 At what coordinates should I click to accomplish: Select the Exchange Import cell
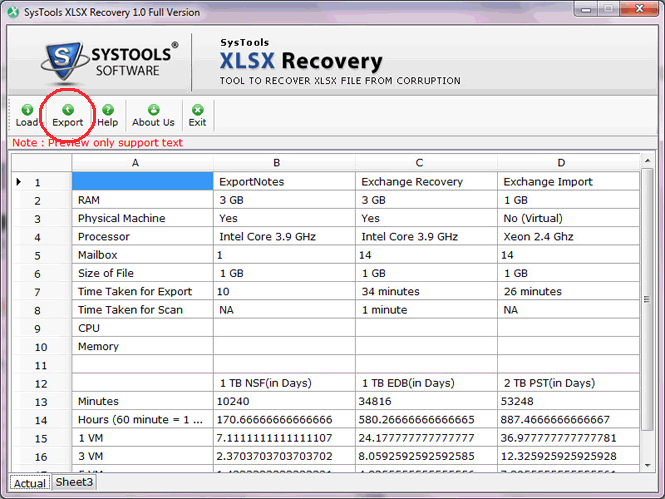(x=569, y=181)
